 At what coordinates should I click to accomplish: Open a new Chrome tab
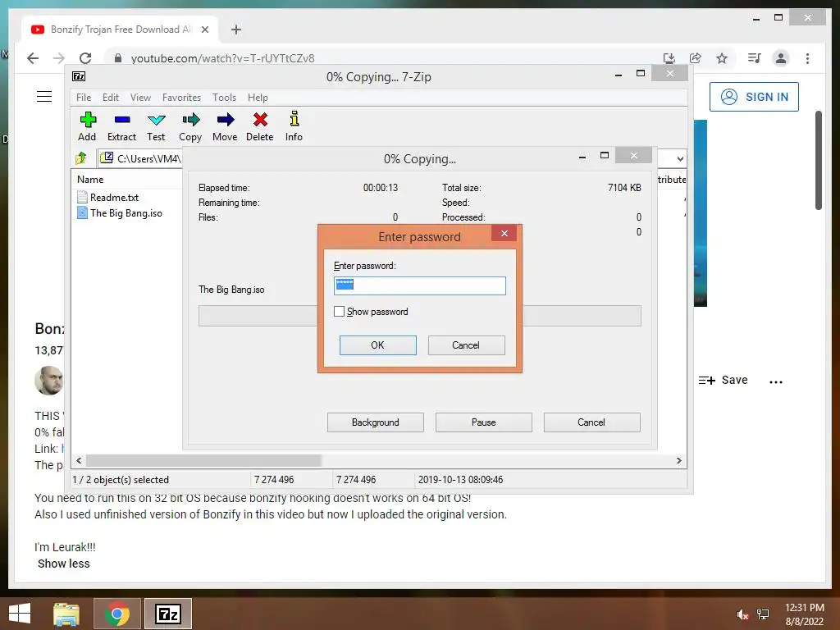(236, 30)
